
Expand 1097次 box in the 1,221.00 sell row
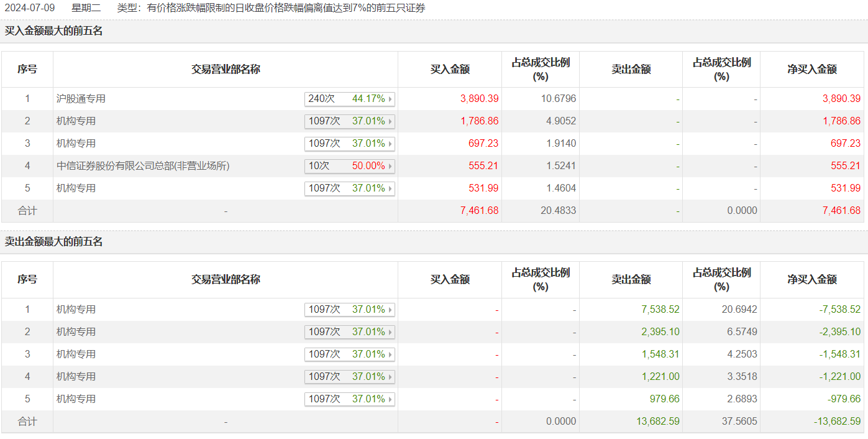[350, 377]
